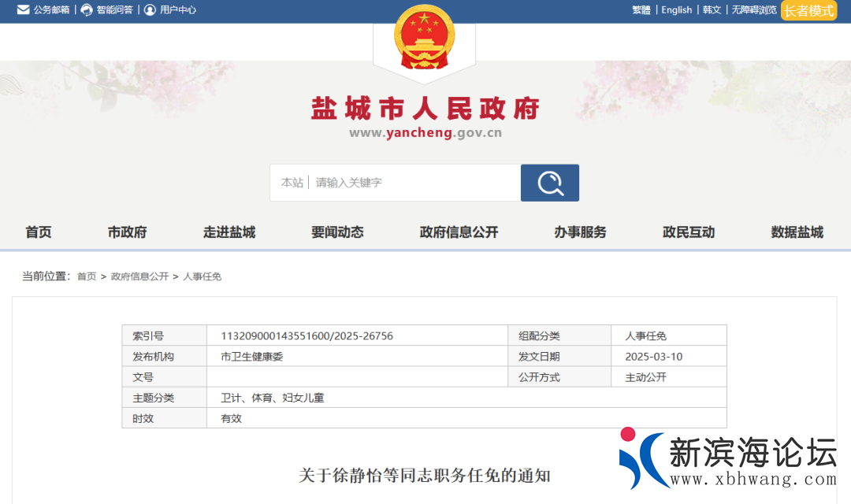This screenshot has height=504, width=851.
Task: Open 政府信息公开 from main navigation
Action: point(459,232)
